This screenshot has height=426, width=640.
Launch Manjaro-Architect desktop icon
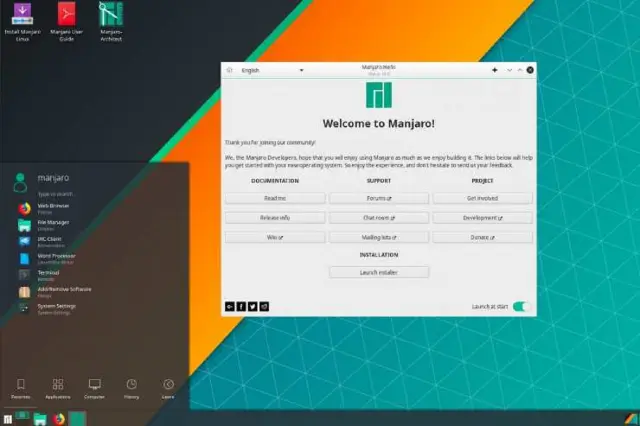pos(112,16)
